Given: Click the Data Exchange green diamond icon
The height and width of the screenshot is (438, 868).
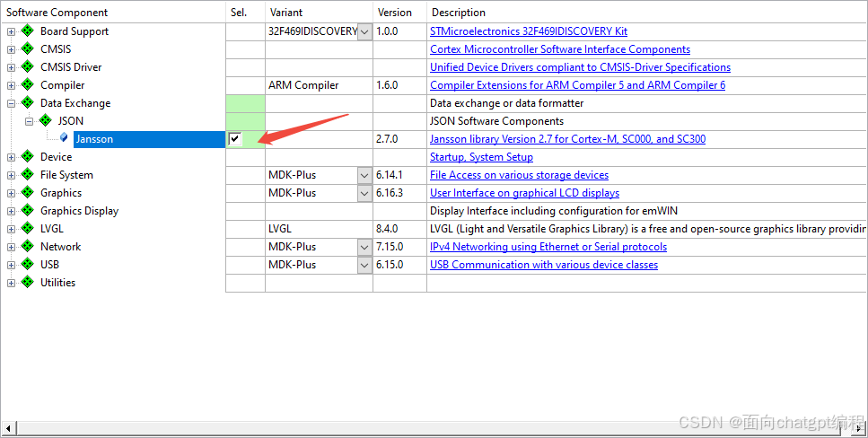Looking at the screenshot, I should (x=27, y=102).
